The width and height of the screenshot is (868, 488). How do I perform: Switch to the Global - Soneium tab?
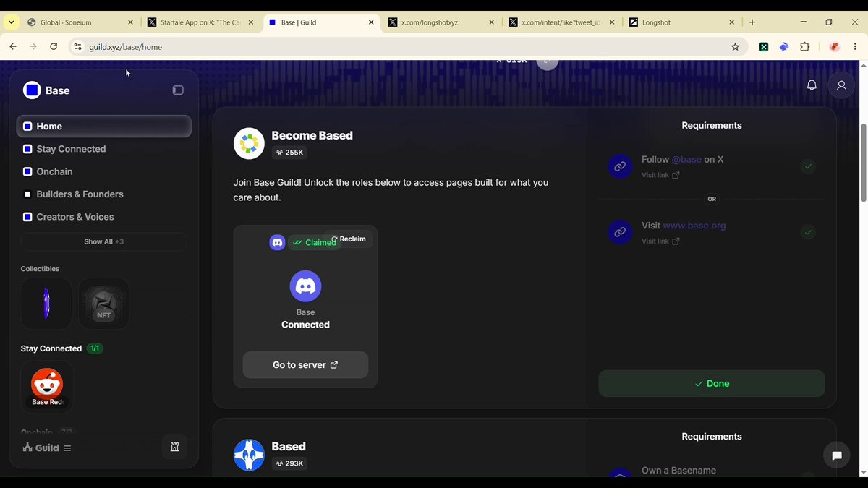tap(80, 22)
